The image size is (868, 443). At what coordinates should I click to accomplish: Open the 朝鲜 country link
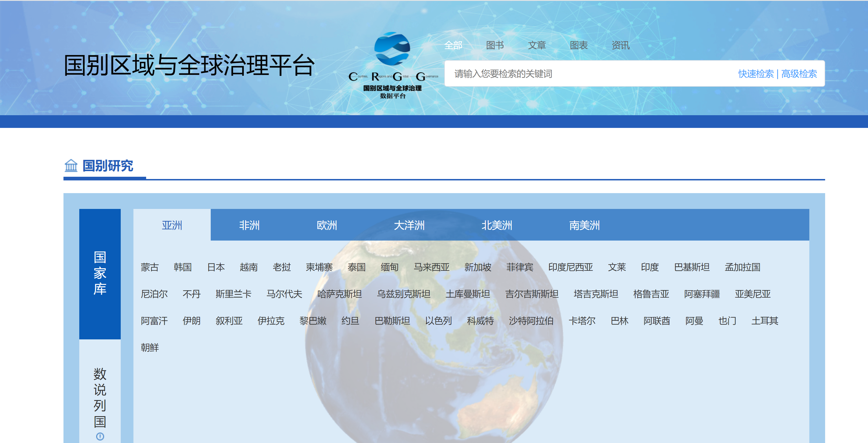click(150, 348)
